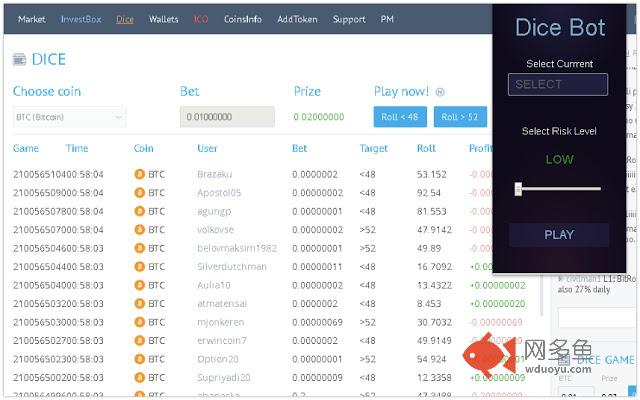Open the AddToken menu item
This screenshot has height=400, width=640.
(x=297, y=19)
